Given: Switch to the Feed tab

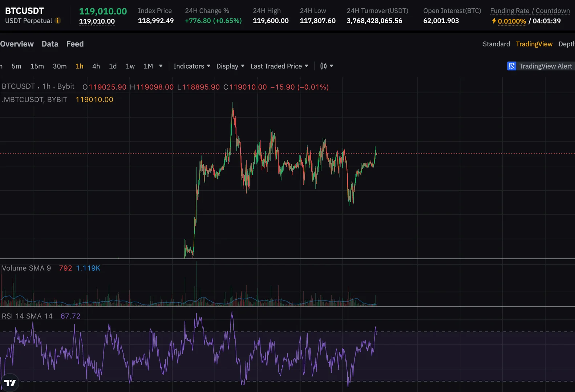Looking at the screenshot, I should [75, 44].
